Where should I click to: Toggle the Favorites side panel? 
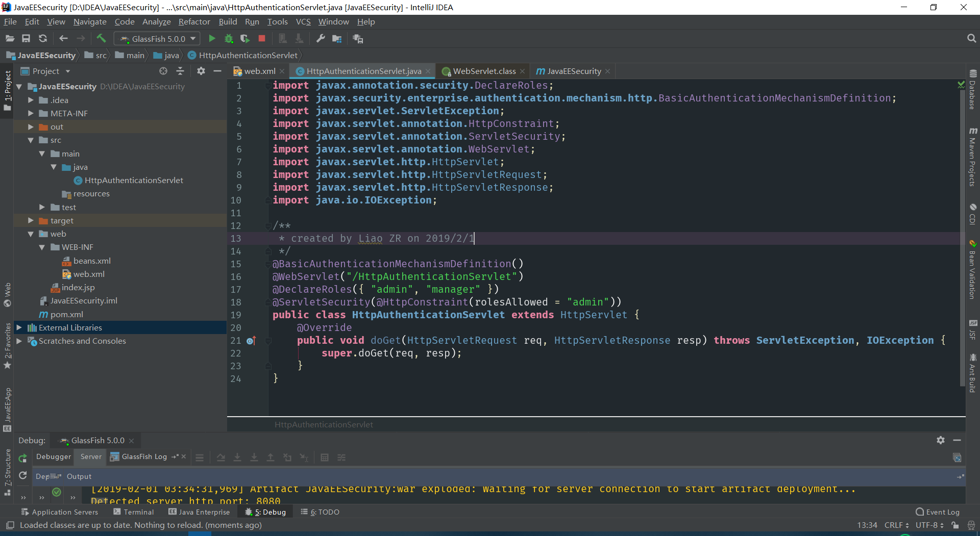(7, 346)
